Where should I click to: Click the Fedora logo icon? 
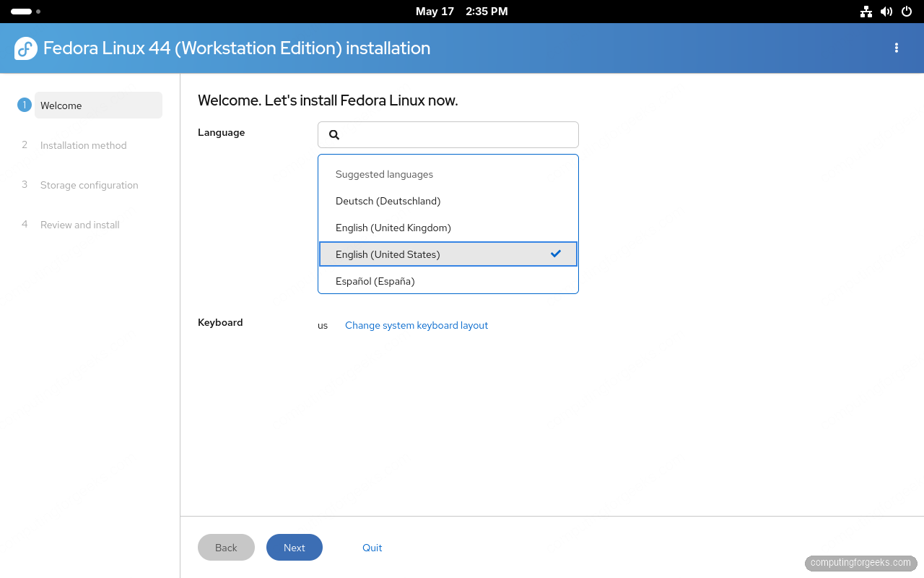26,48
